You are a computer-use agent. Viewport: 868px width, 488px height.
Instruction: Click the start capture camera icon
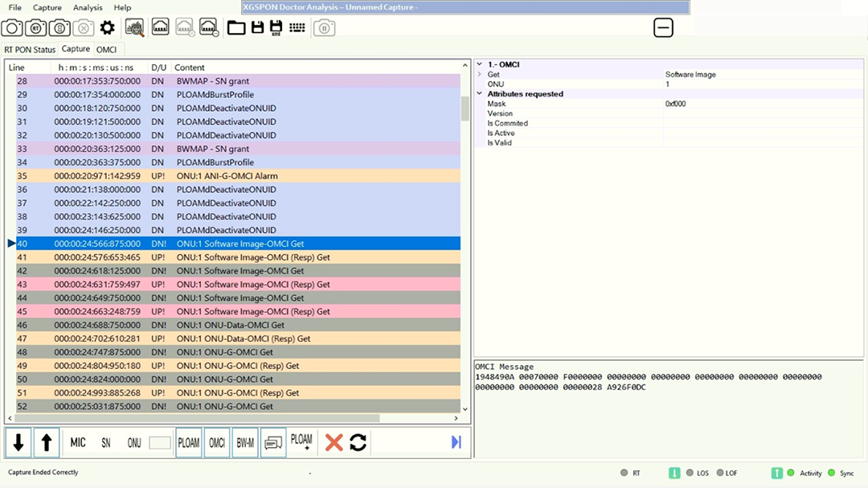[x=12, y=28]
